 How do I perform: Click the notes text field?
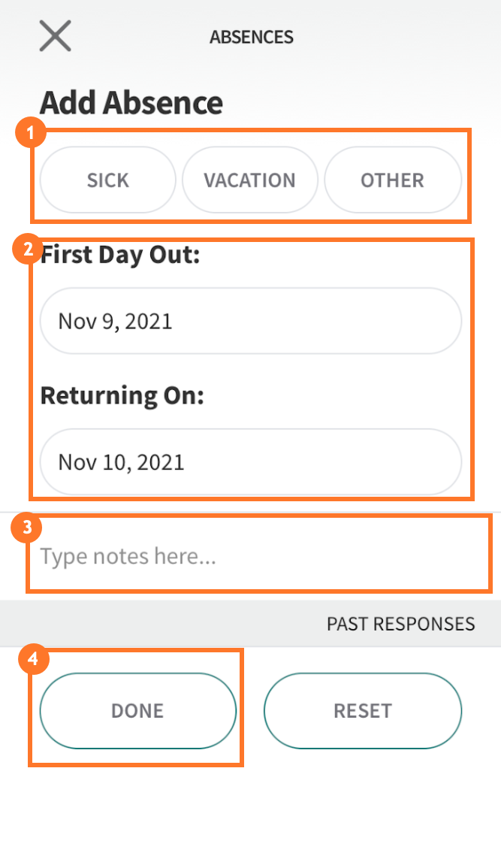pyautogui.click(x=250, y=555)
